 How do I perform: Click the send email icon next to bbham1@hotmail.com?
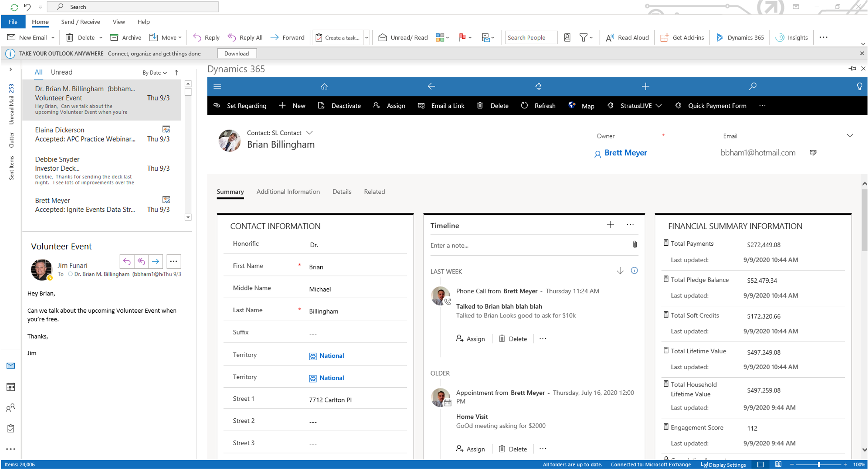coord(813,153)
